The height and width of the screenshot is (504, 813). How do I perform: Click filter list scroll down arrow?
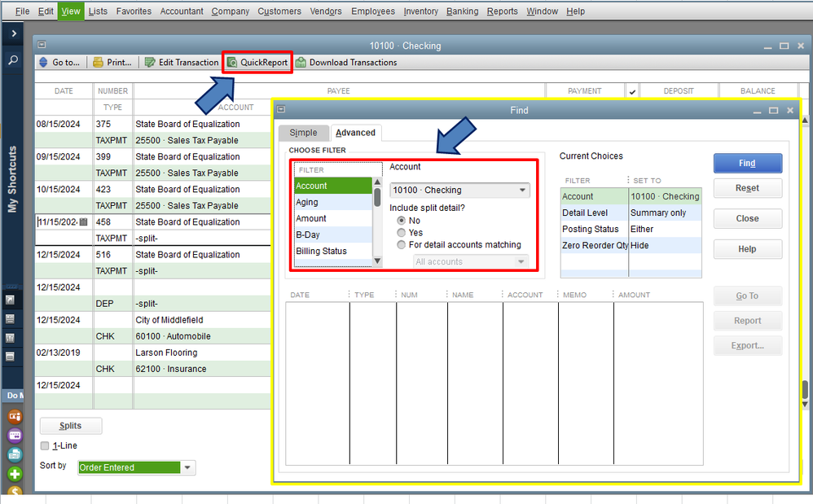(377, 261)
